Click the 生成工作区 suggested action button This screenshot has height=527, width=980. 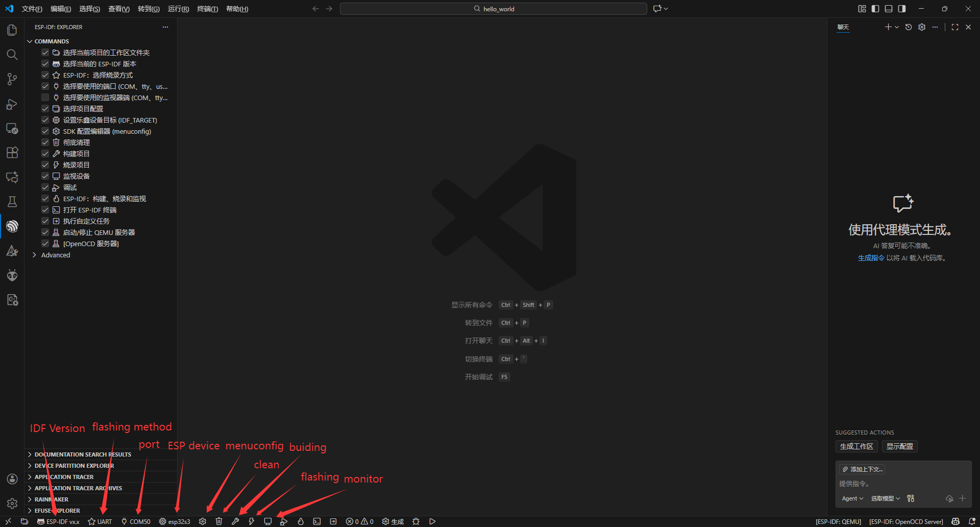tap(856, 446)
